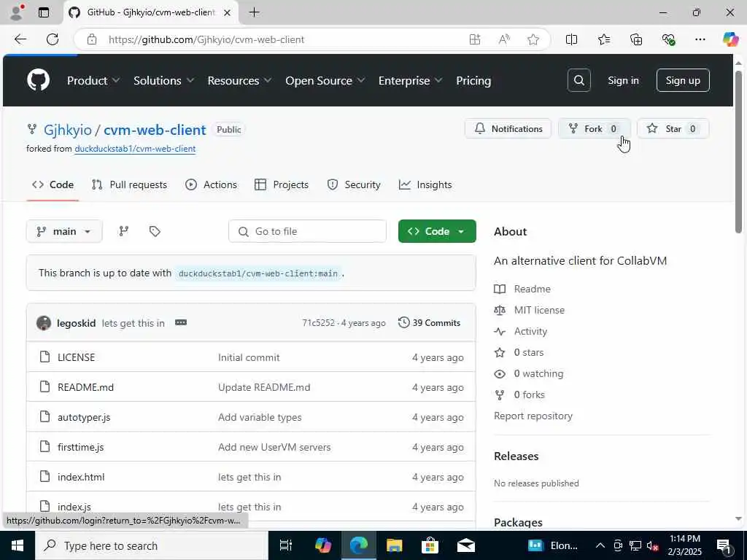Open Edge profile avatar icon
The height and width of the screenshot is (560, 747).
coord(16,12)
